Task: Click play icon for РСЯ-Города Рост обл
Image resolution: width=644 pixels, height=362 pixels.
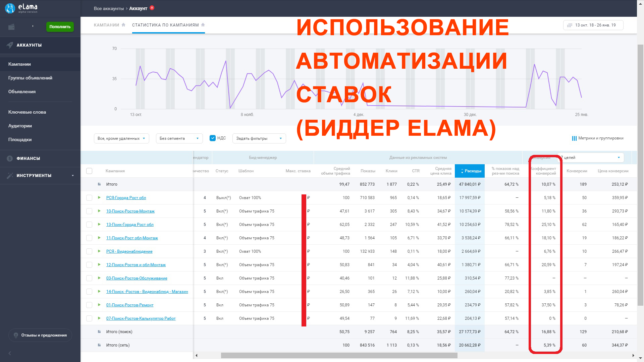Action: (x=99, y=197)
